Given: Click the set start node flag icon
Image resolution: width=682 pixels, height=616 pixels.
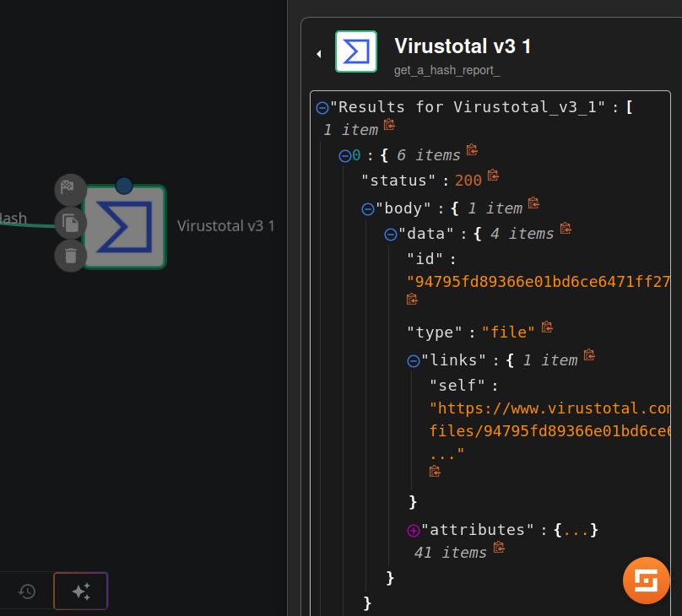Looking at the screenshot, I should point(70,189).
